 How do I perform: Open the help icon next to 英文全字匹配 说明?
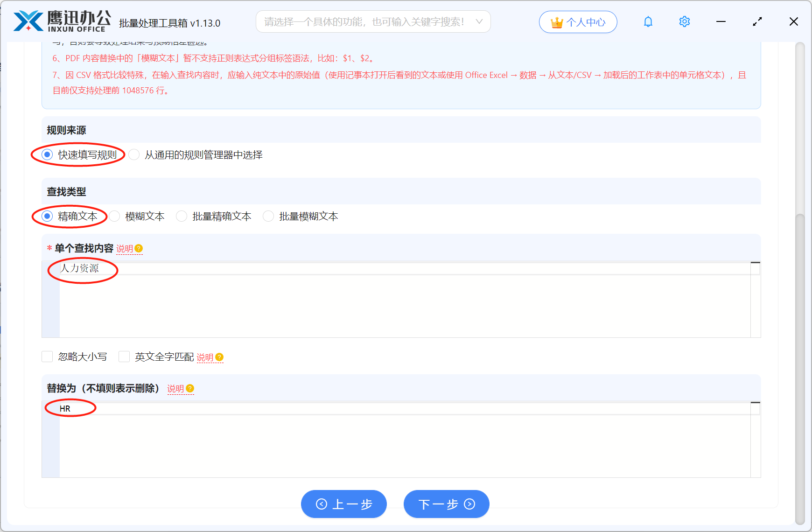220,357
